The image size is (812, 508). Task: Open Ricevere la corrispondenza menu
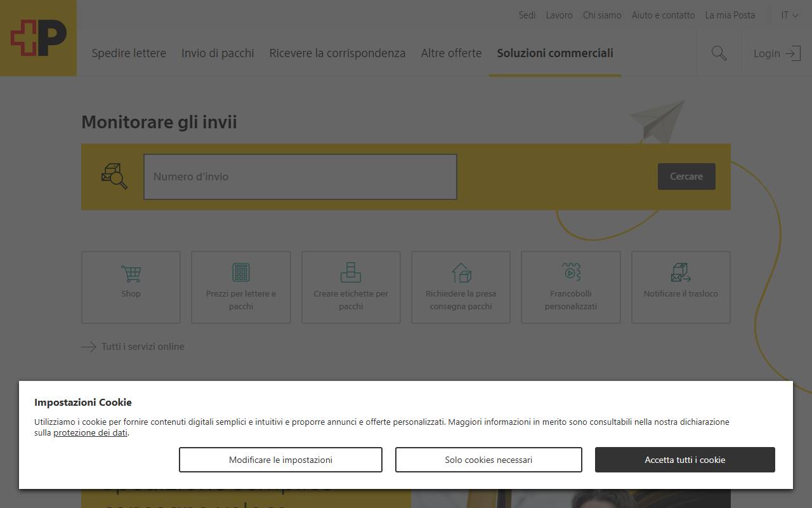pos(337,53)
